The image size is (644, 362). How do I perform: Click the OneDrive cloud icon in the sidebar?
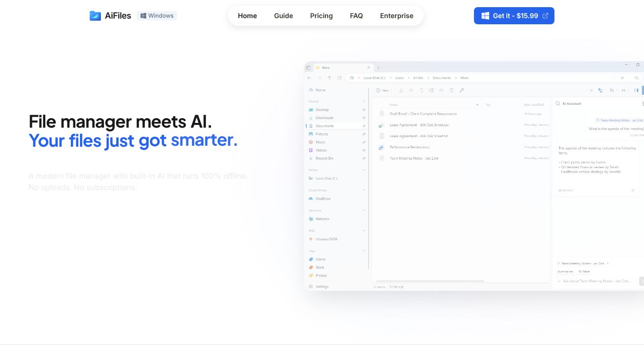312,199
